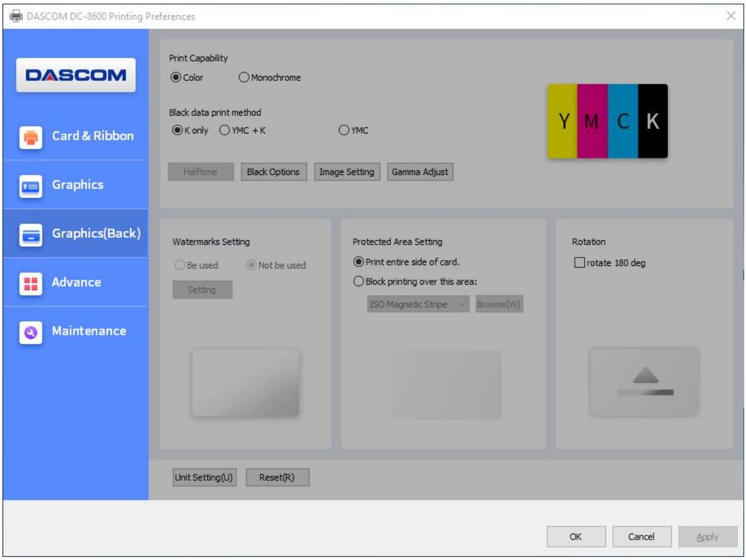The image size is (746, 560).
Task: Click the protected area card preview
Action: click(x=447, y=385)
